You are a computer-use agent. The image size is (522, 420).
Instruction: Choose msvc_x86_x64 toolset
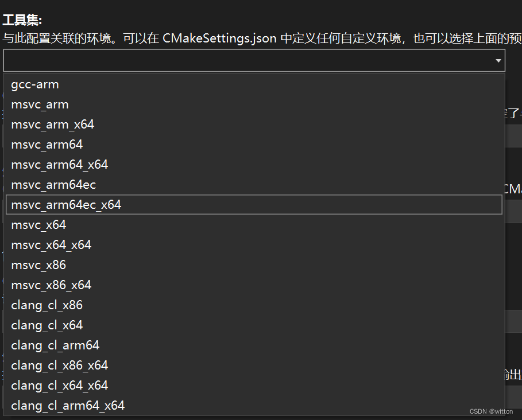tap(51, 285)
